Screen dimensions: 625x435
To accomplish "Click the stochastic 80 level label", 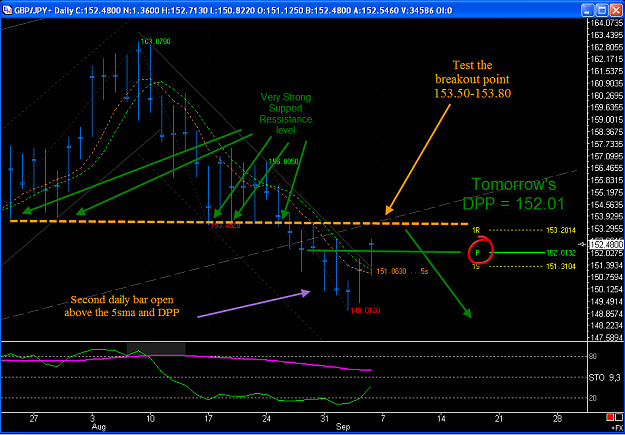I will 593,356.
